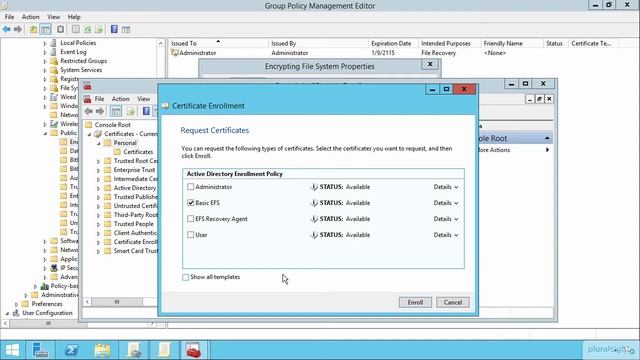The image size is (640, 360).
Task: Check the Administrator certificate template checkbox
Action: (x=191, y=187)
